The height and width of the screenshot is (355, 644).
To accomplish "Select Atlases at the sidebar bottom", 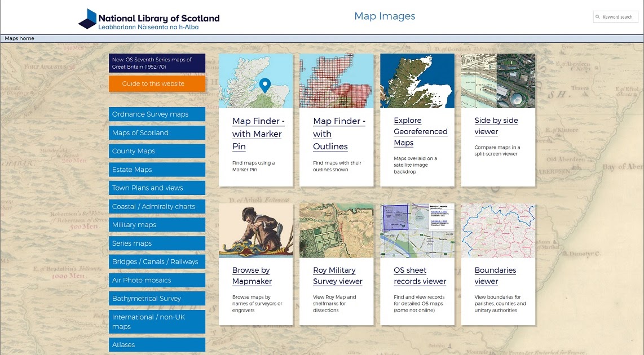I will pos(156,344).
